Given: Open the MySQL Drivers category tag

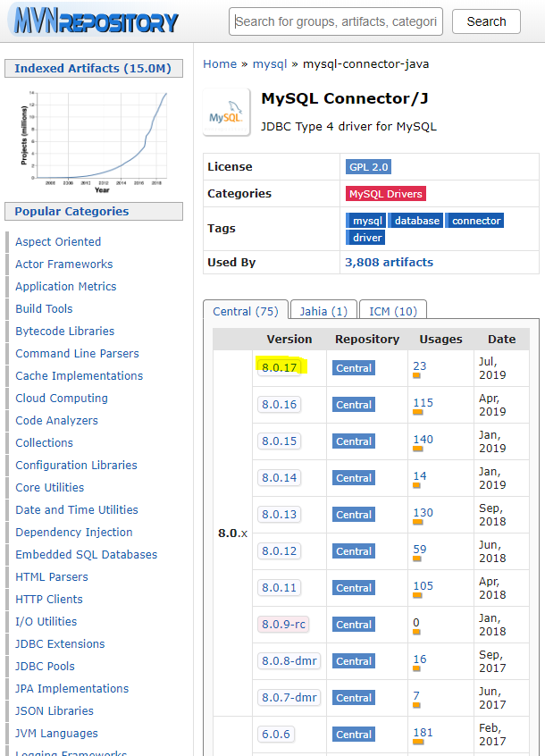Looking at the screenshot, I should click(386, 194).
